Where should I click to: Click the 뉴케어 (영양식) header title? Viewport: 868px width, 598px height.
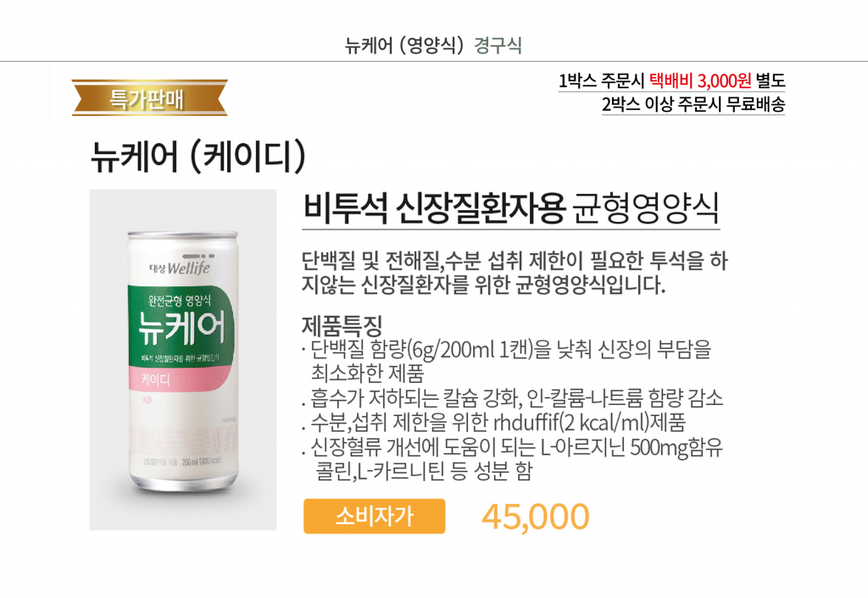[x=404, y=45]
